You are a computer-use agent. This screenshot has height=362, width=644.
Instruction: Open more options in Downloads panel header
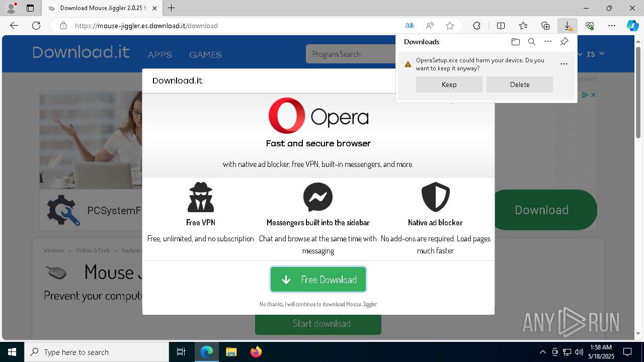tap(548, 42)
